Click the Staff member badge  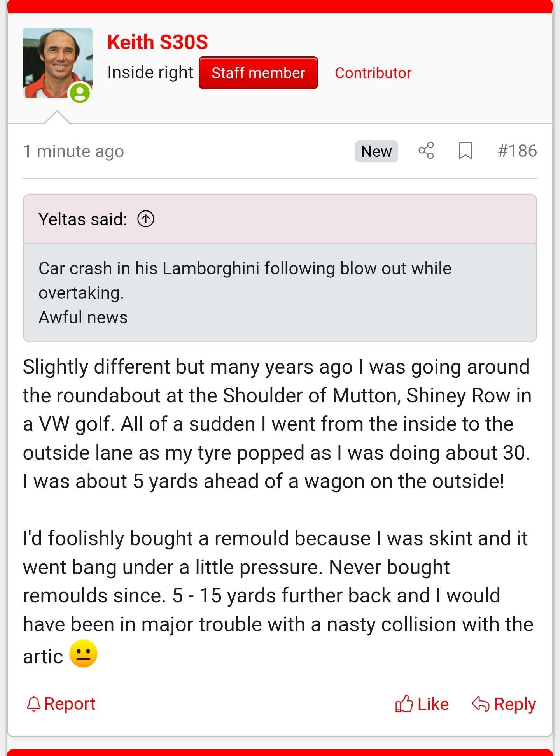(258, 73)
